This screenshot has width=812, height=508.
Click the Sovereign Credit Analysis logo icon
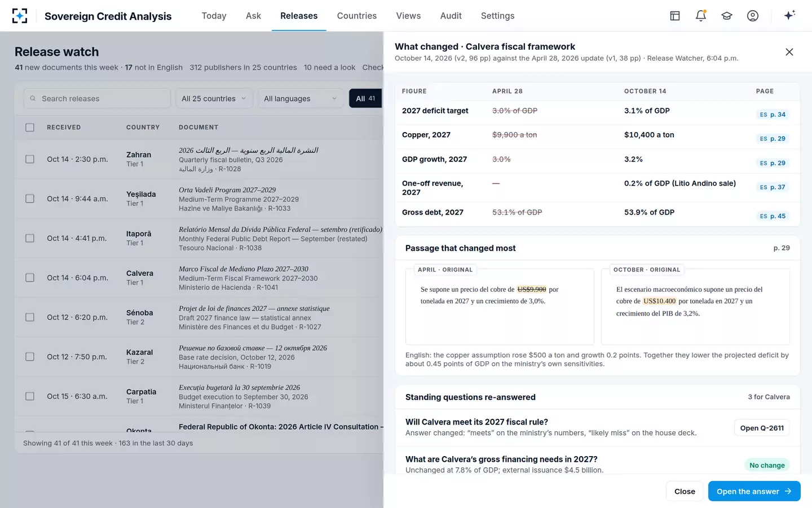(20, 16)
